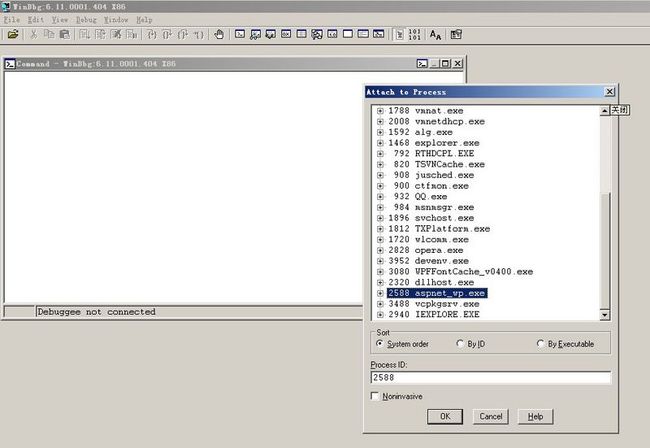This screenshot has width=650, height=448.
Task: Click the Step Into toolbar icon
Action: tap(152, 34)
